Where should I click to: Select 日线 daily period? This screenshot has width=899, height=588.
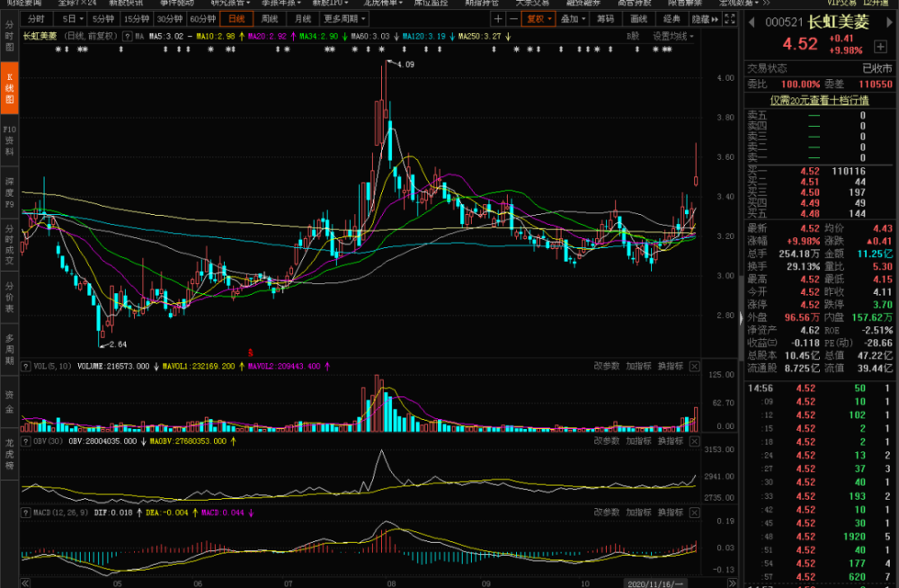tap(236, 19)
